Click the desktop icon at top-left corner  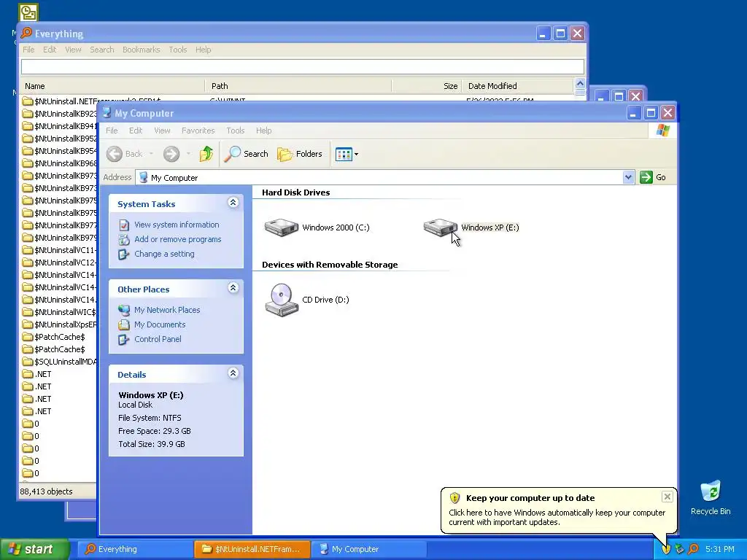28,12
